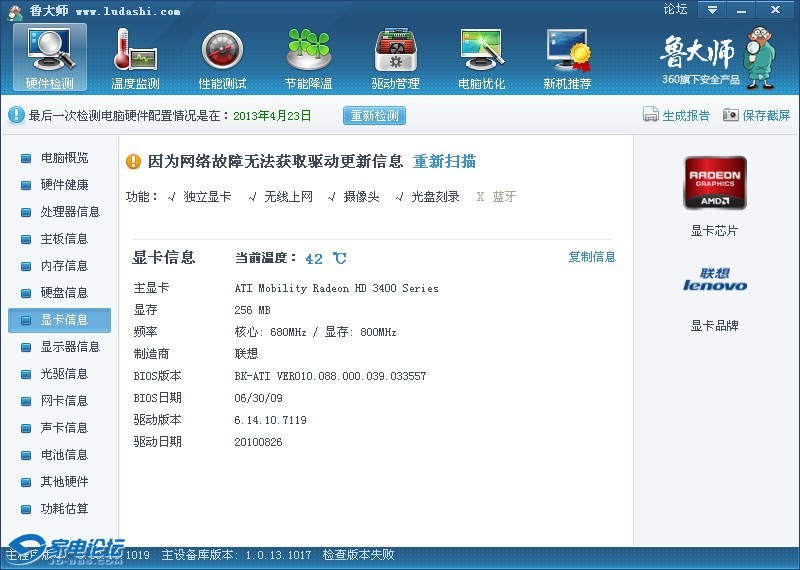This screenshot has height=570, width=800.
Task: Click the 重新检测 re-detect button
Action: pyautogui.click(x=375, y=116)
